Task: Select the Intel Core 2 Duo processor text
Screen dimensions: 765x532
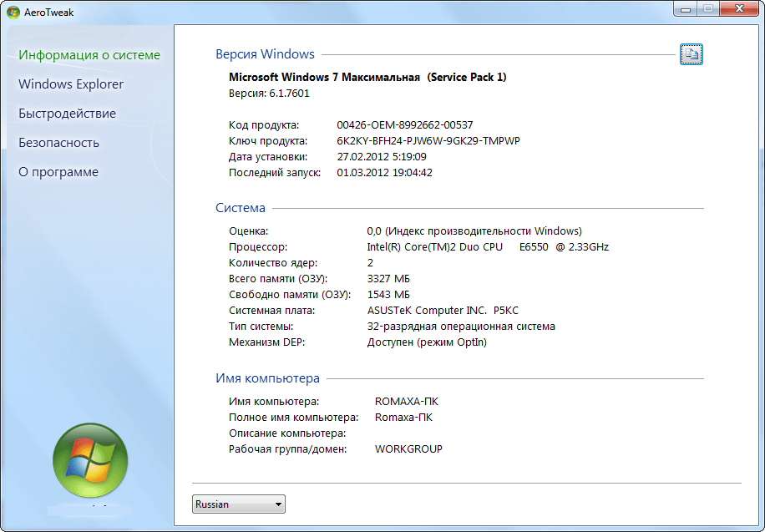Action: (488, 247)
